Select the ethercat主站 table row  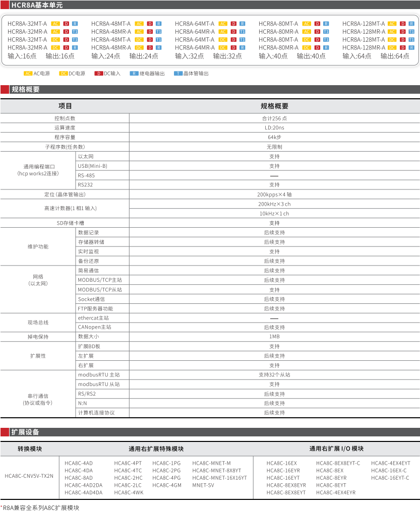click(x=93, y=318)
